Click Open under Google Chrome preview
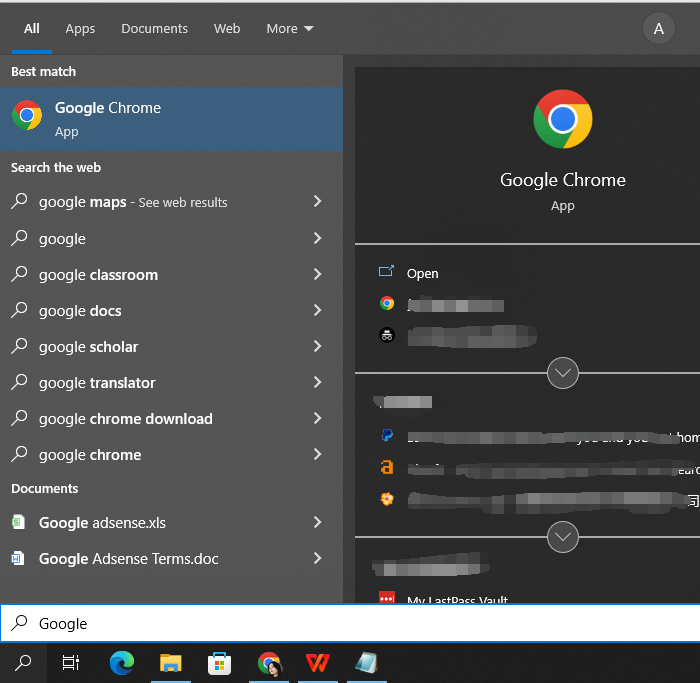The image size is (700, 683). pyautogui.click(x=422, y=273)
